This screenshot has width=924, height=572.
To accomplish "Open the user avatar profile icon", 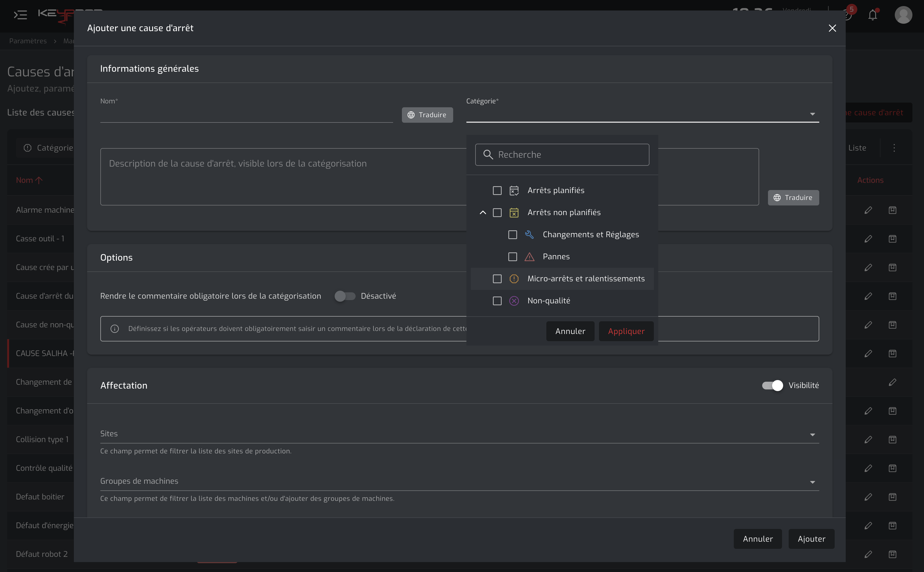I will point(903,15).
